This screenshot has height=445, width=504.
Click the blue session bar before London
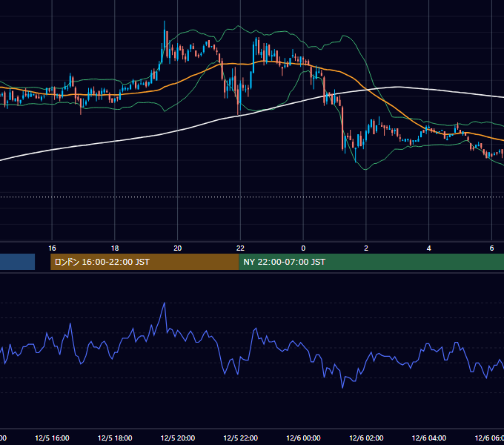click(17, 262)
